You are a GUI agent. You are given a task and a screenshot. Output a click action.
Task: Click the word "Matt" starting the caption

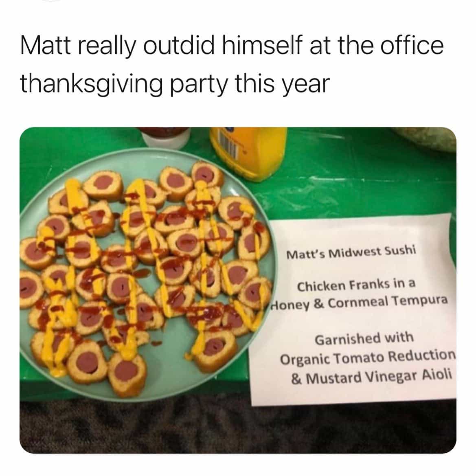pyautogui.click(x=45, y=46)
